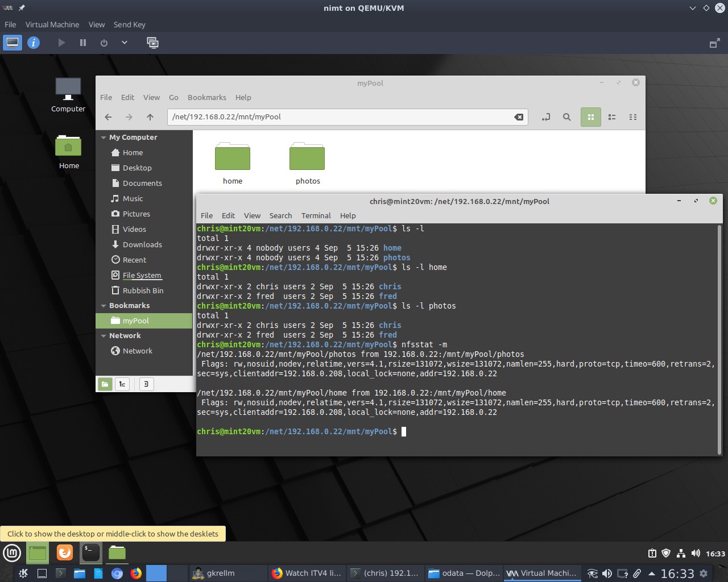
Task: Click the terminal vertical scrollbar
Action: tap(719, 339)
